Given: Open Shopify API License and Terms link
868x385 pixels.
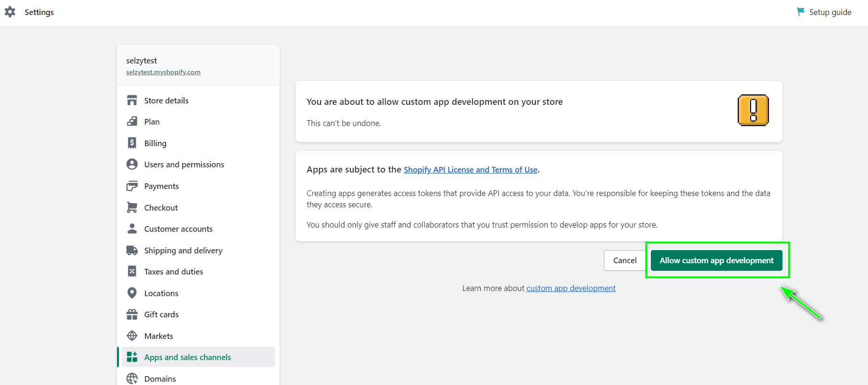Looking at the screenshot, I should 470,170.
